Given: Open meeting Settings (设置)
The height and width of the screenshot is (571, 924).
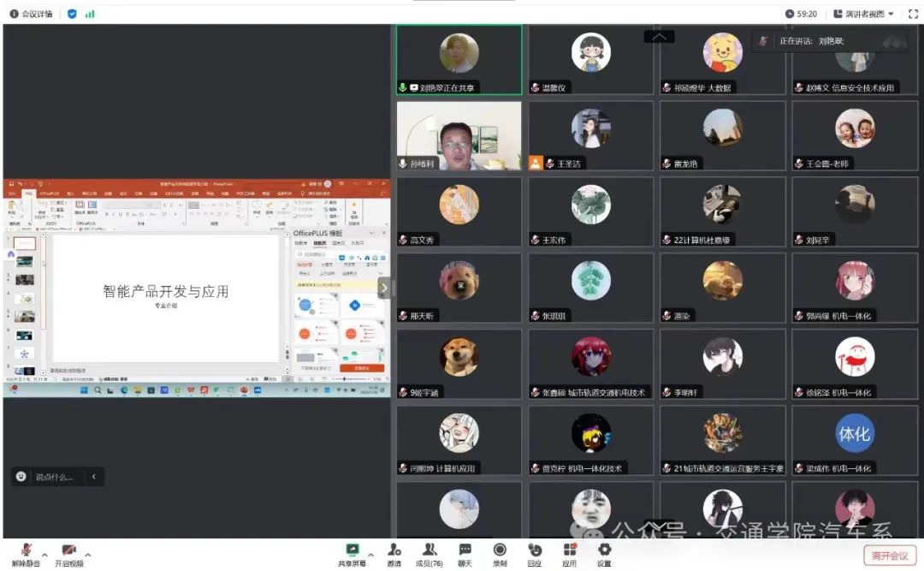Looking at the screenshot, I should (604, 553).
